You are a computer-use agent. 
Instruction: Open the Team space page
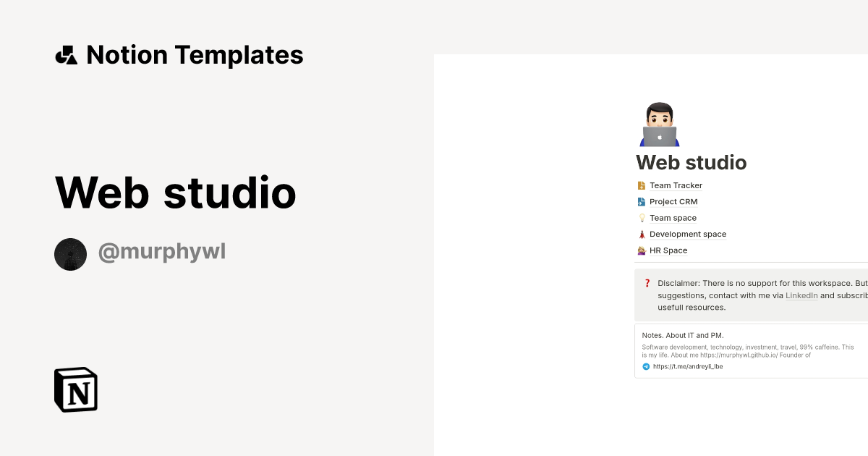pos(672,218)
